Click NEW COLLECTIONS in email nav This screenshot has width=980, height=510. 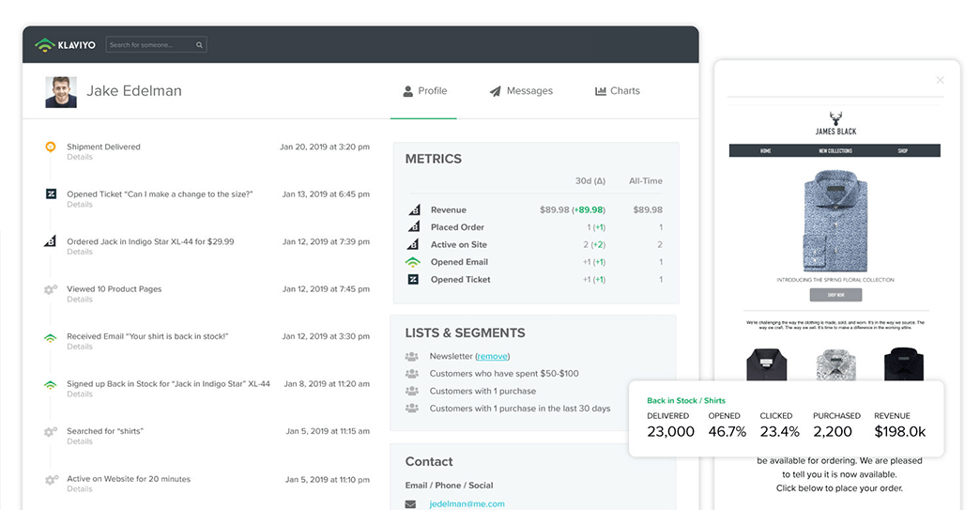[x=835, y=150]
